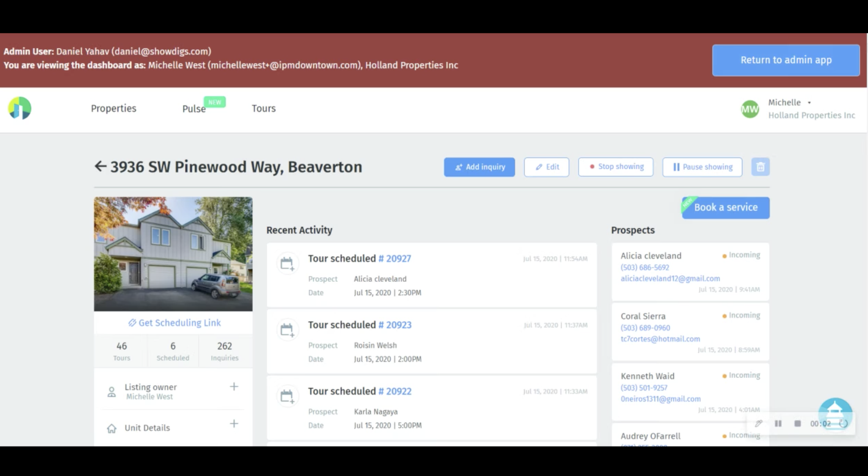Expand the Listing owner section
This screenshot has width=868, height=476.
coord(234,386)
